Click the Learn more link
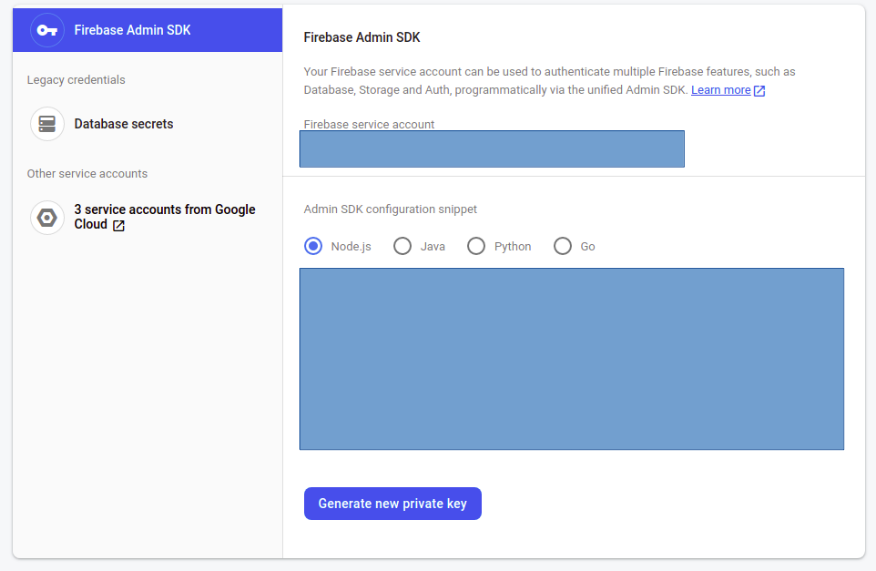Image resolution: width=876 pixels, height=571 pixels. click(721, 90)
